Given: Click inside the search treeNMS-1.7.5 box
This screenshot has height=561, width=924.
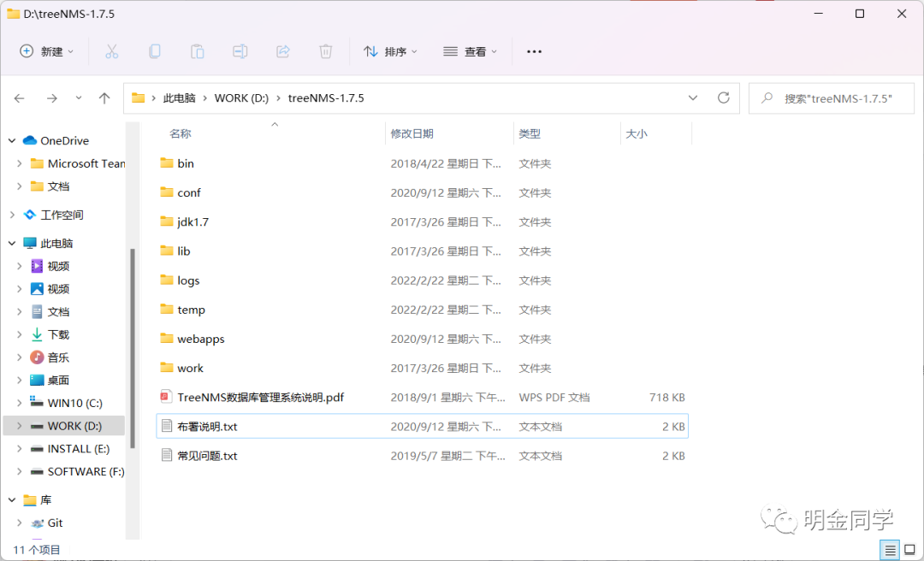Looking at the screenshot, I should pos(830,97).
